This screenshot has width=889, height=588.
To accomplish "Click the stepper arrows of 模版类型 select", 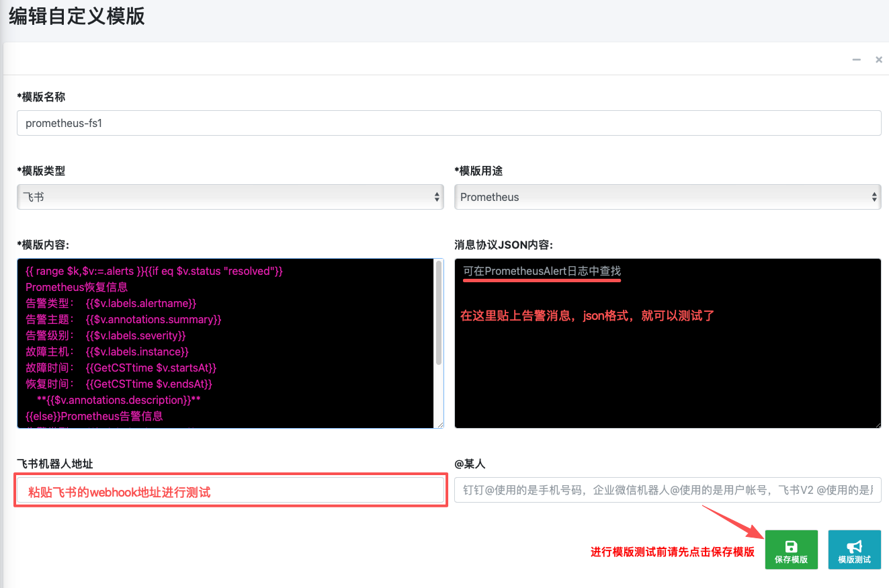I will [x=437, y=197].
